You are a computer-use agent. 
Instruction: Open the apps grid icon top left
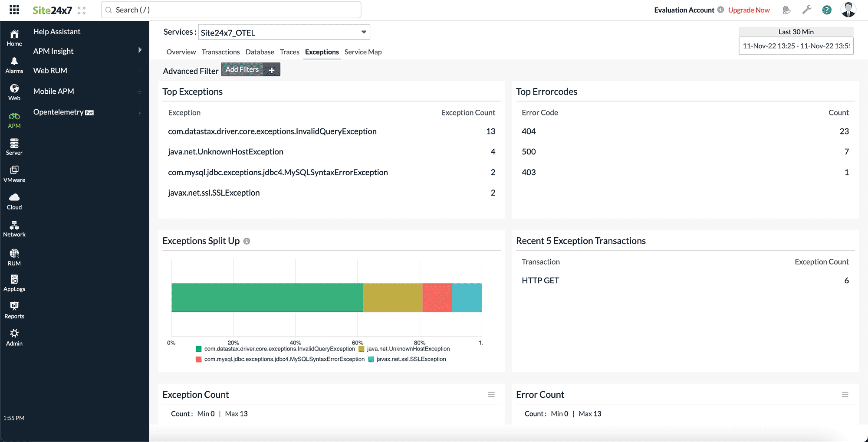pyautogui.click(x=14, y=9)
